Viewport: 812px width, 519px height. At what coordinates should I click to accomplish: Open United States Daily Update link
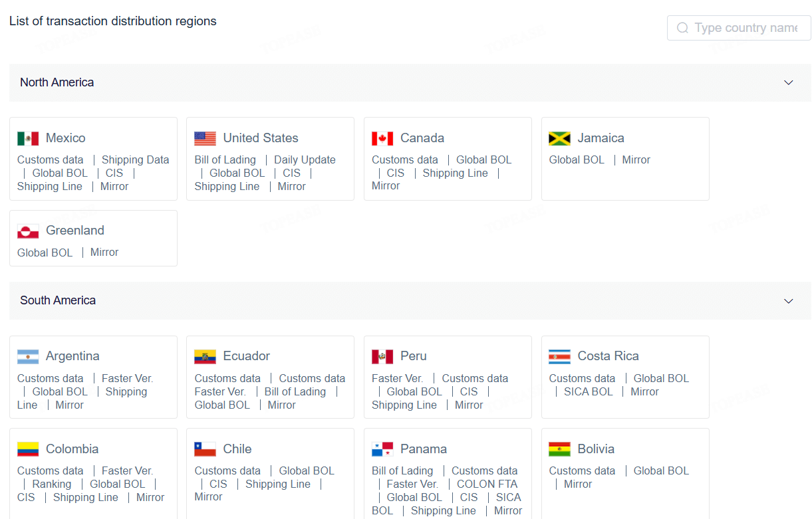coord(305,159)
